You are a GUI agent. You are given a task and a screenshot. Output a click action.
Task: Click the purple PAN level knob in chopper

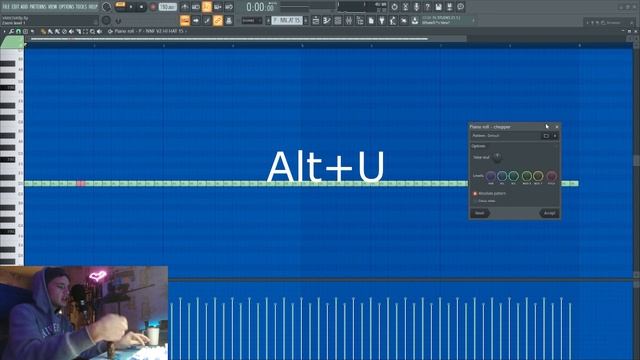(491, 176)
